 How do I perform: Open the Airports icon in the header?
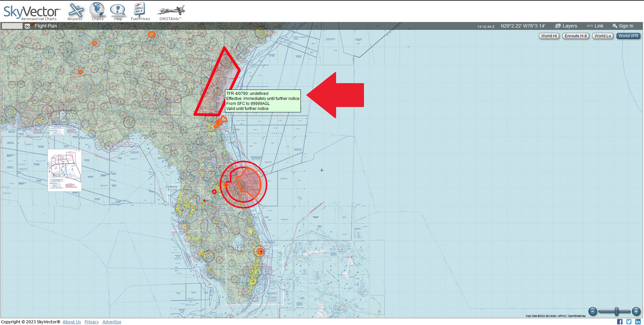(x=75, y=12)
